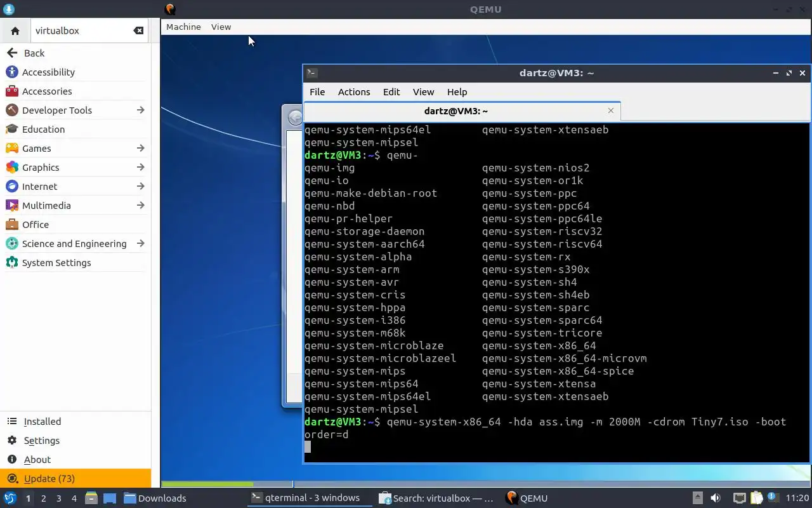Click the Accessories category icon
812x508 pixels.
pos(11,91)
